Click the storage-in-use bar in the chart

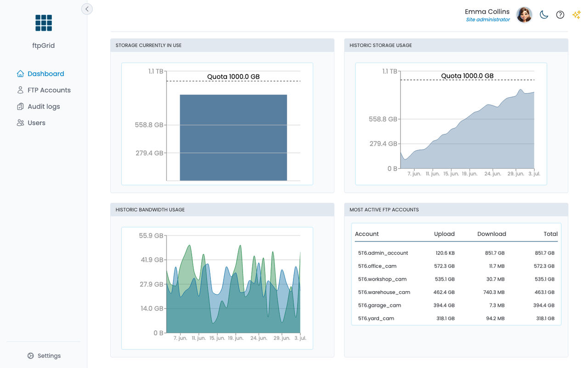pos(233,138)
